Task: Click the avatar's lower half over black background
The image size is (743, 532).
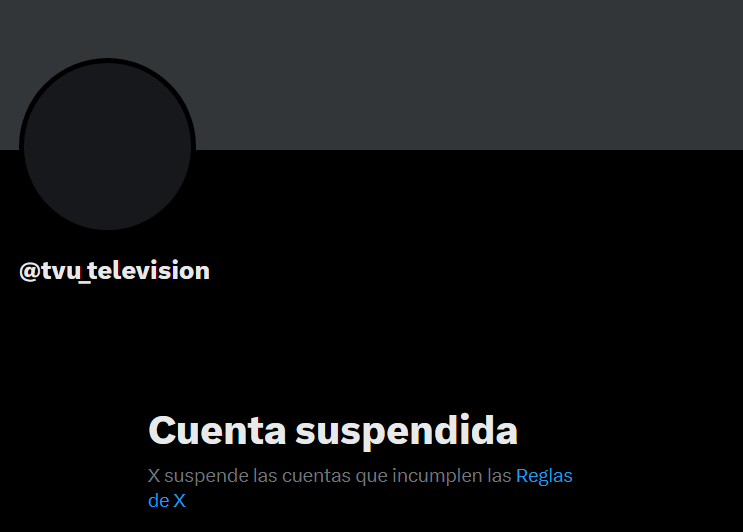Action: [108, 190]
